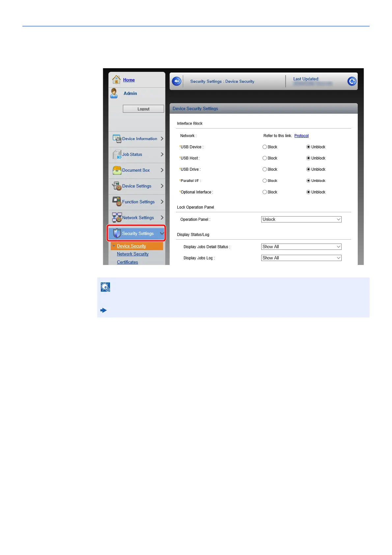Click the Logout button
Image resolution: width=392 pixels, height=555 pixels.
(x=143, y=109)
